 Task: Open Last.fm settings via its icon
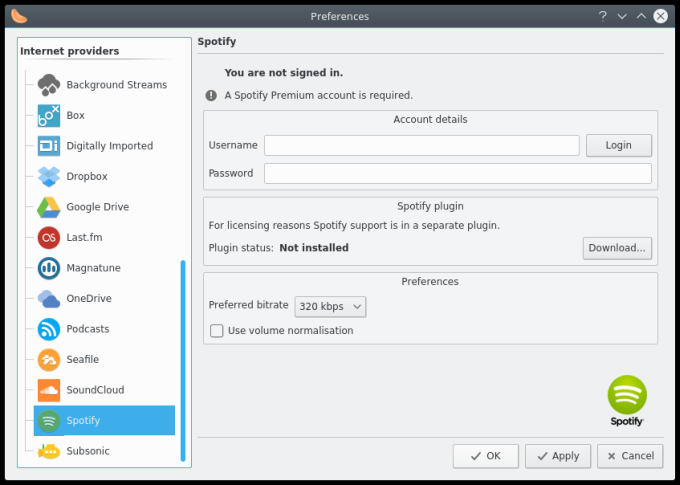click(x=49, y=237)
